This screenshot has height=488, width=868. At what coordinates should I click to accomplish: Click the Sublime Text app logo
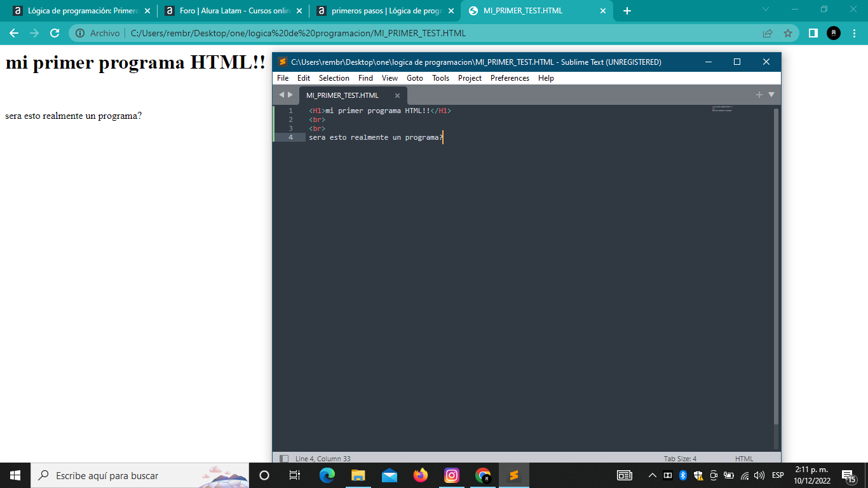[283, 62]
